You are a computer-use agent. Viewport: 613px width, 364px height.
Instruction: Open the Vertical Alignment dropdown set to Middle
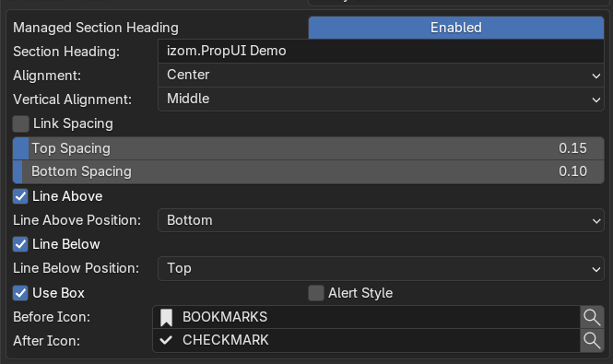tap(382, 99)
